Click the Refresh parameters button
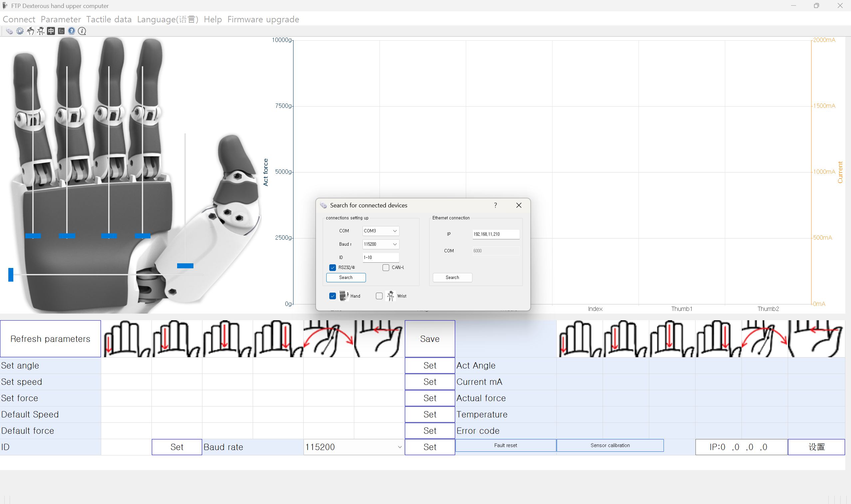 50,339
